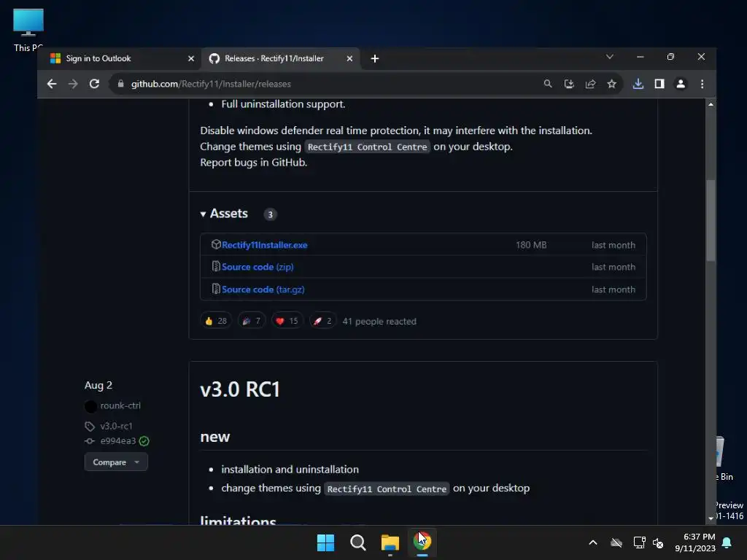The width and height of the screenshot is (747, 560).
Task: Click the cloud sync tray icon
Action: coord(616,542)
